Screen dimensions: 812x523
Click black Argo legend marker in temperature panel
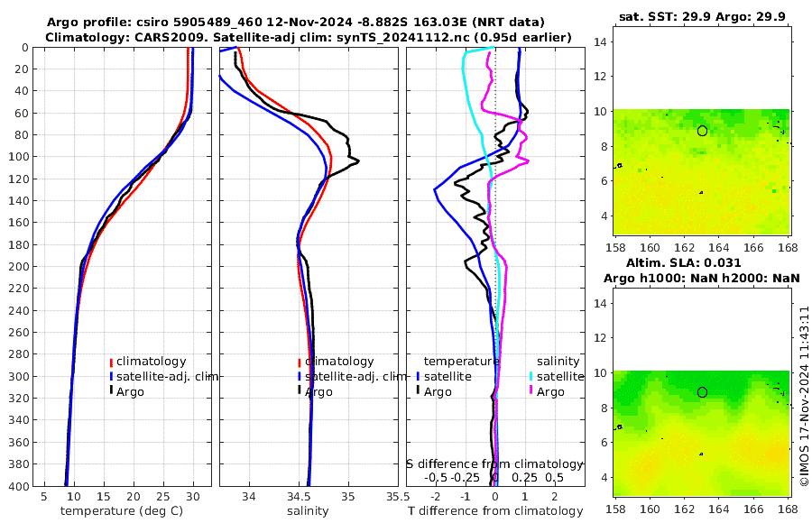(x=111, y=390)
